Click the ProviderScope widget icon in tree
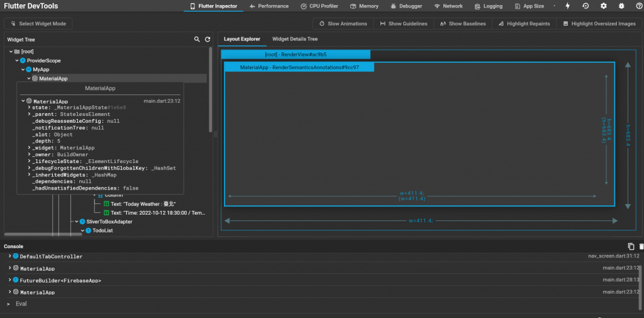The height and width of the screenshot is (318, 644). click(23, 60)
